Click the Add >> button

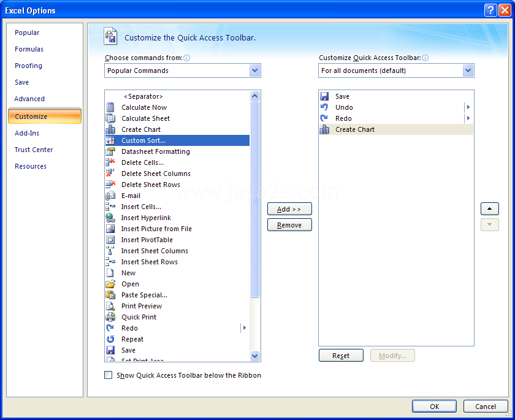(289, 209)
